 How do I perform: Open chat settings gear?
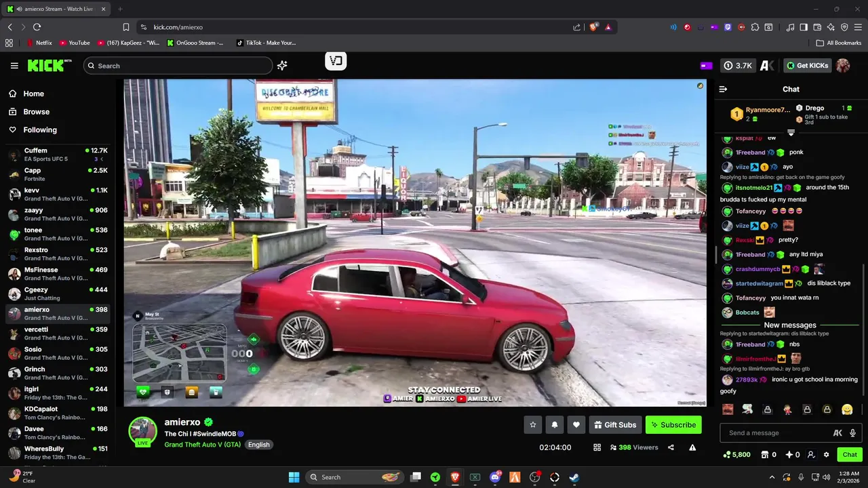[826, 455]
